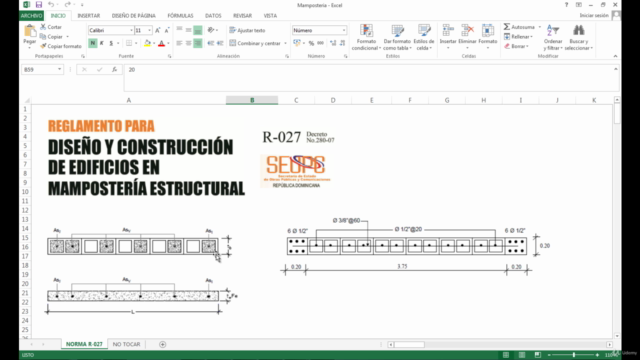Click the Undo arrow icon
This screenshot has height=360, width=640.
click(x=51, y=4)
